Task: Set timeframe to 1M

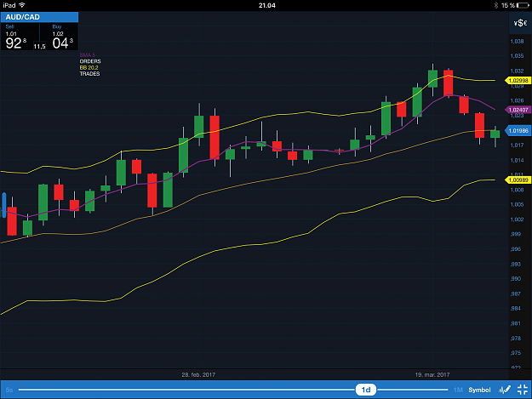Action: coord(458,390)
